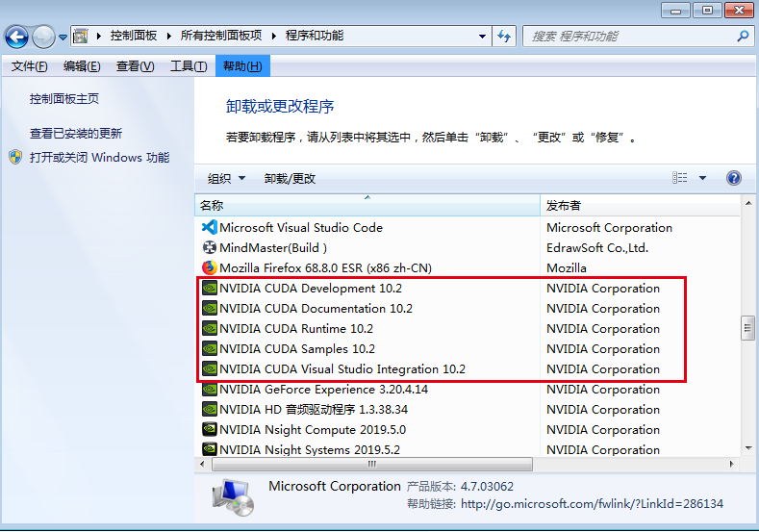Click the vertical scrollbar down arrow
759x532 pixels.
(x=748, y=448)
